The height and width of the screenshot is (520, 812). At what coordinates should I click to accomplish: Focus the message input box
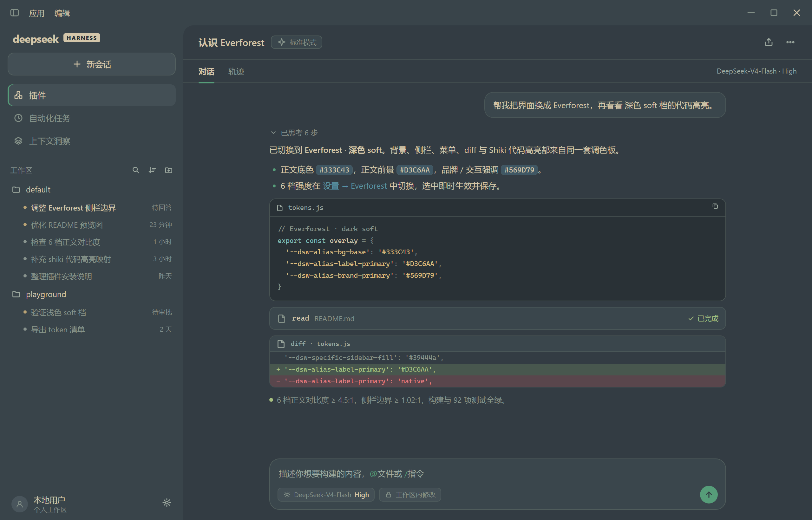[x=497, y=474]
